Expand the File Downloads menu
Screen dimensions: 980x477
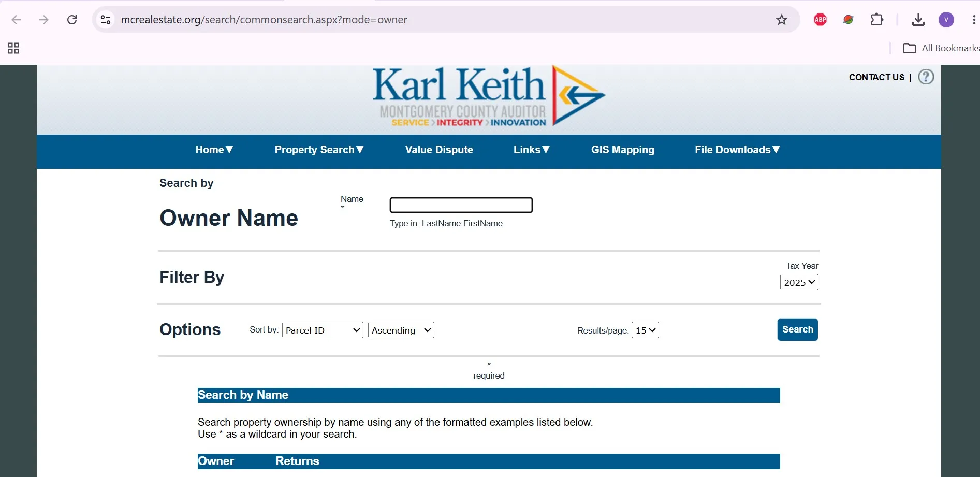(x=738, y=150)
